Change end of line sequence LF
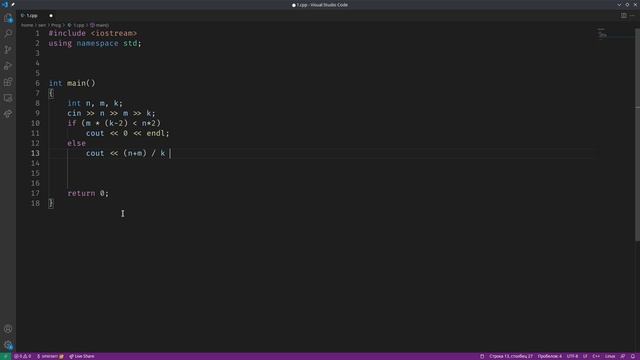The height and width of the screenshot is (360, 640). 585,356
